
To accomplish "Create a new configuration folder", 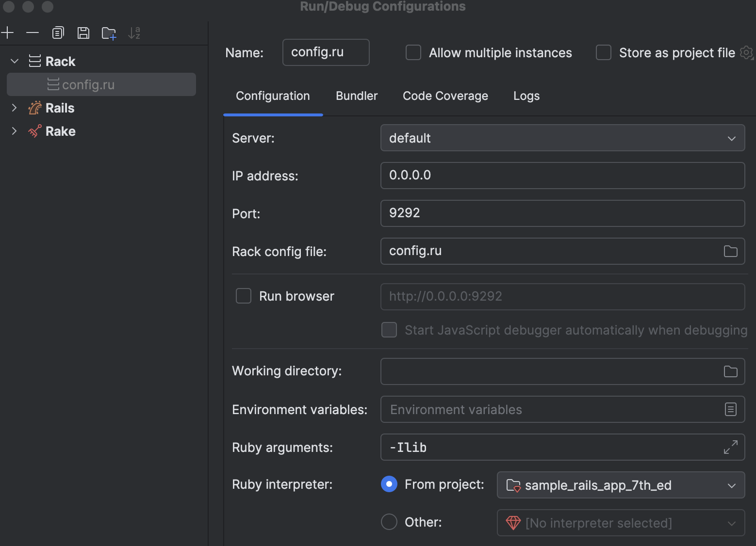I will point(108,32).
